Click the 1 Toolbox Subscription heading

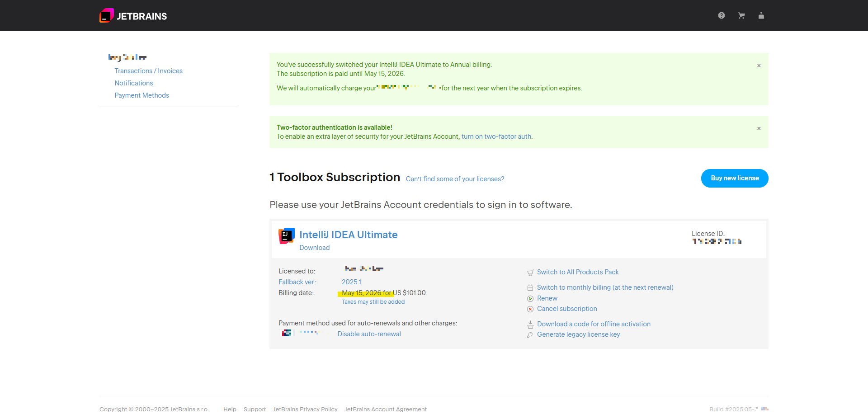coord(335,177)
